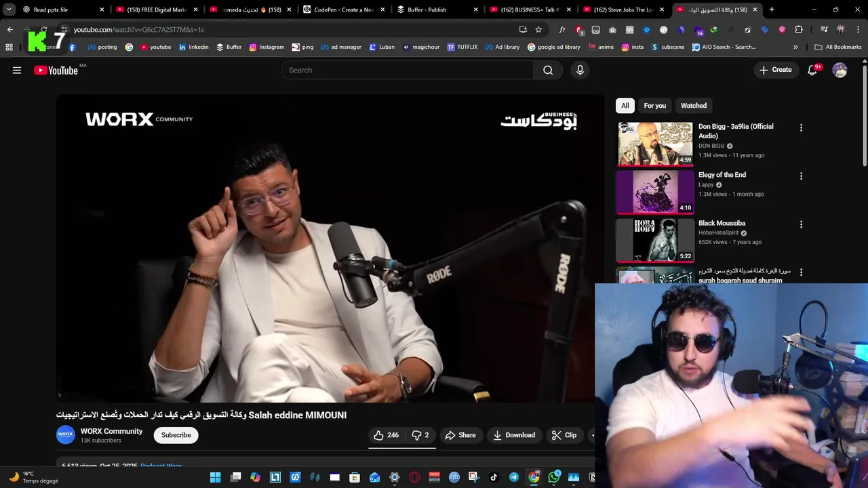Click the browser address bar URL
The image size is (868, 488).
(139, 30)
